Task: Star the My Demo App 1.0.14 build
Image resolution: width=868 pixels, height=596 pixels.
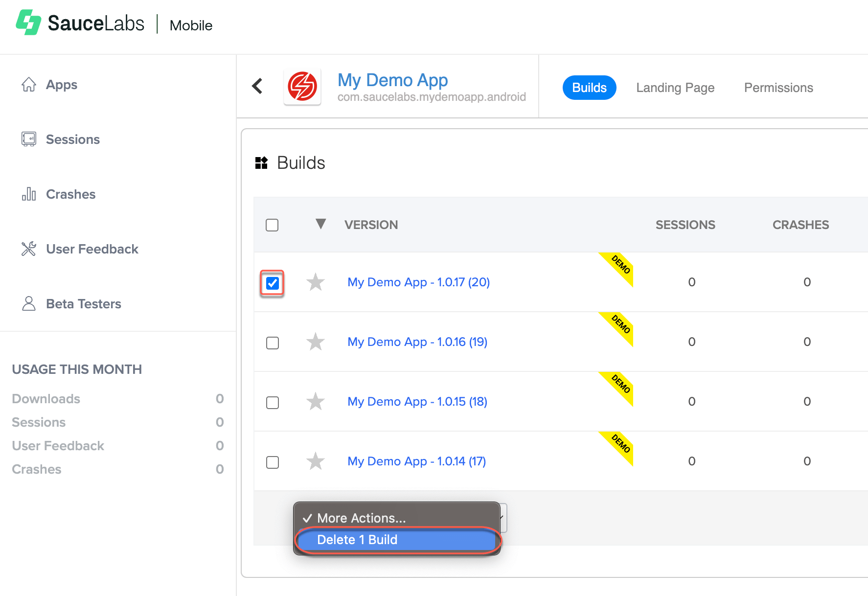Action: click(x=316, y=461)
